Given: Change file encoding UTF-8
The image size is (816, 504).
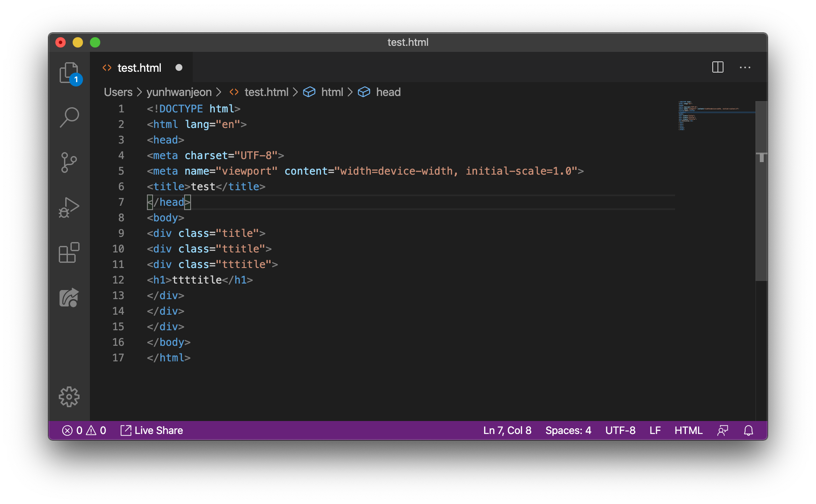Looking at the screenshot, I should (620, 431).
